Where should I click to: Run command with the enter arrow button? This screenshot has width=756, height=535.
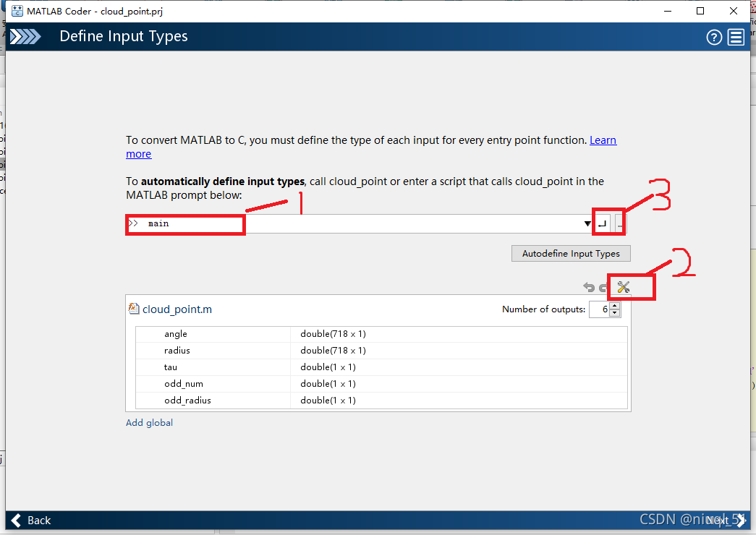pos(602,223)
